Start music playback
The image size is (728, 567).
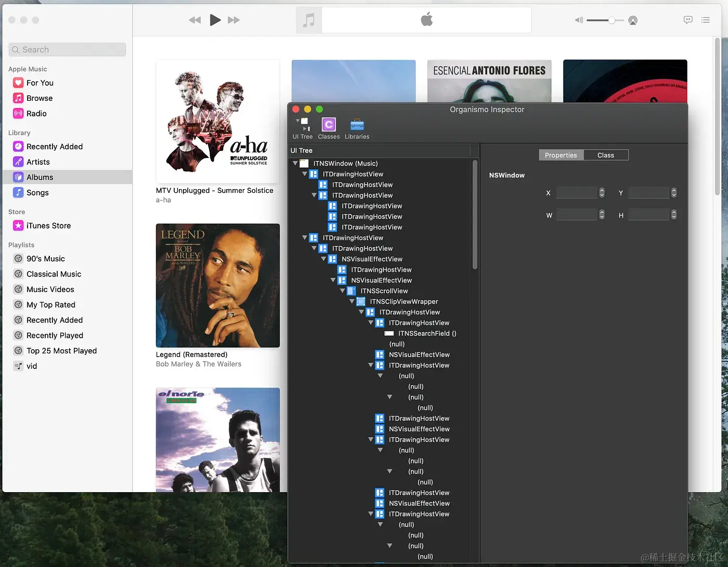(x=215, y=20)
